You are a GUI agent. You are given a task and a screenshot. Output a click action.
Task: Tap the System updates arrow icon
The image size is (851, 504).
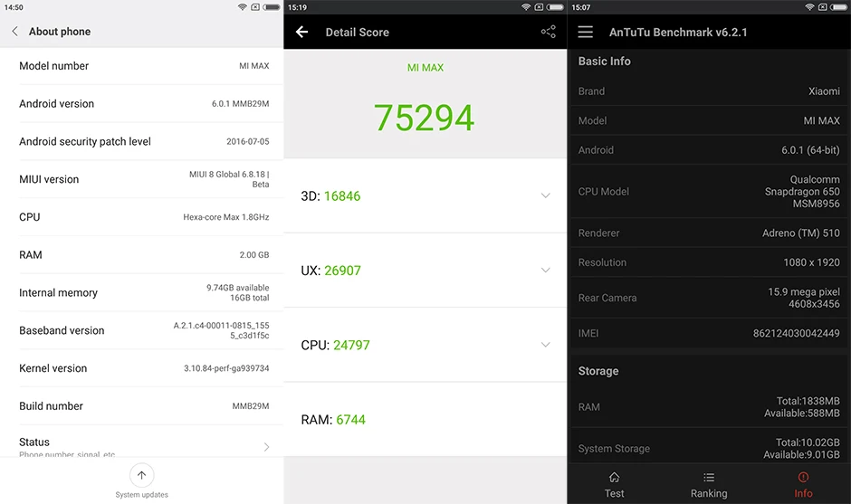(141, 475)
